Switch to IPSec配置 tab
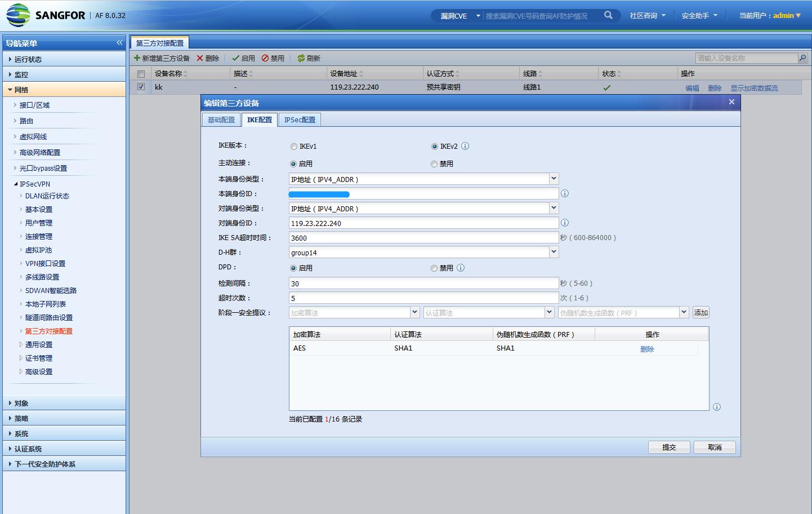Screen dimensions: 812x514 click(300, 119)
